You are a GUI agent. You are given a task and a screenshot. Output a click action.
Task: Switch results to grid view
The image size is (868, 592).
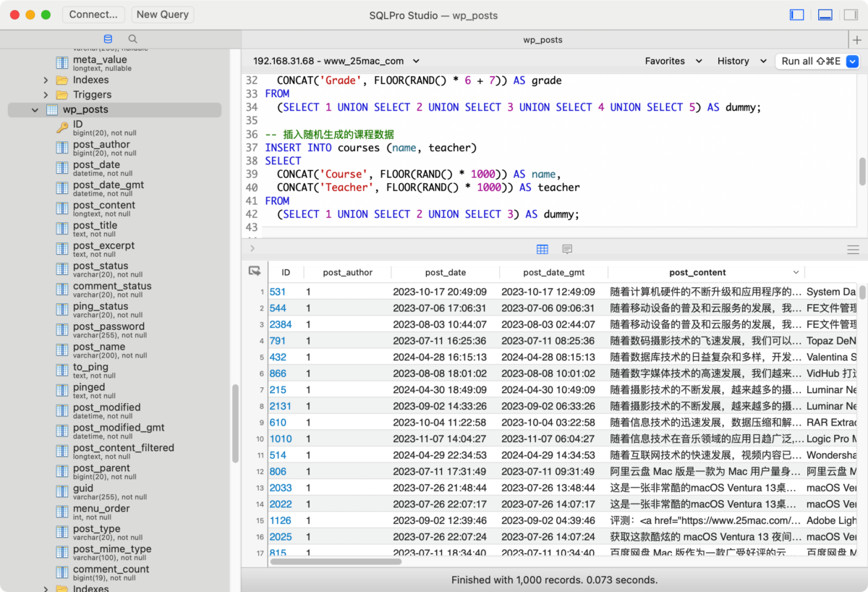click(x=542, y=249)
